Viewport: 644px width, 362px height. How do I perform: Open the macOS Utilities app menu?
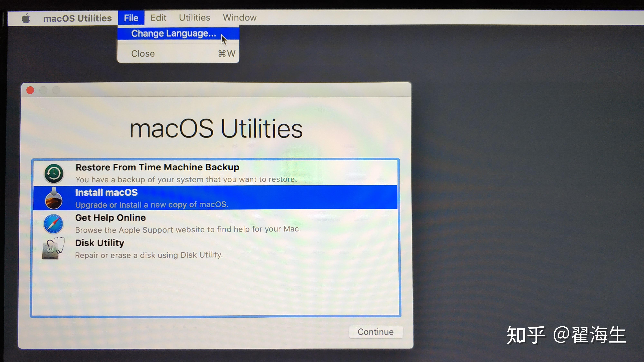(x=77, y=18)
